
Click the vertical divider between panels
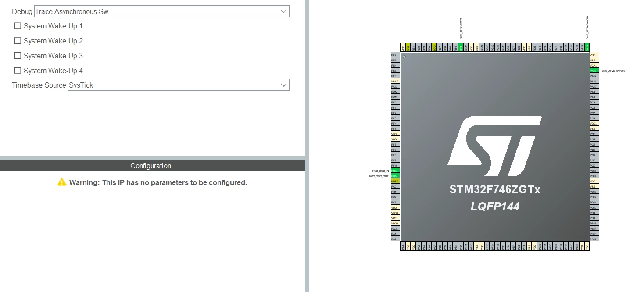(x=307, y=146)
